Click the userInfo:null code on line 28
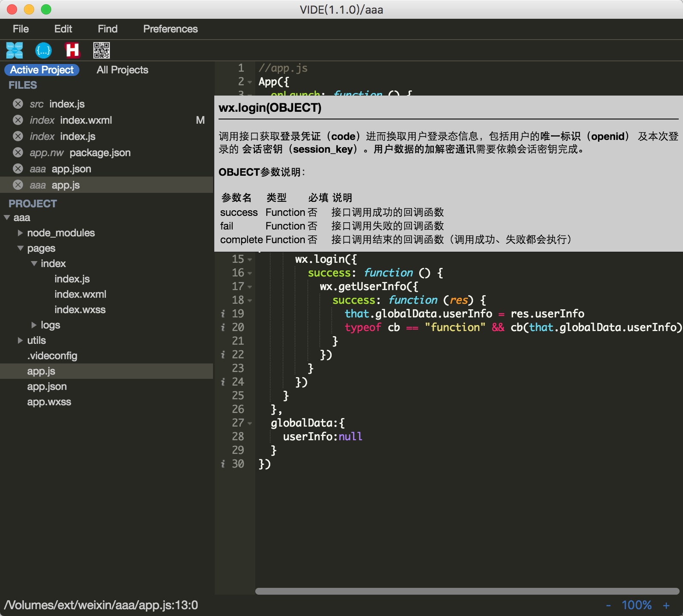 coord(322,436)
